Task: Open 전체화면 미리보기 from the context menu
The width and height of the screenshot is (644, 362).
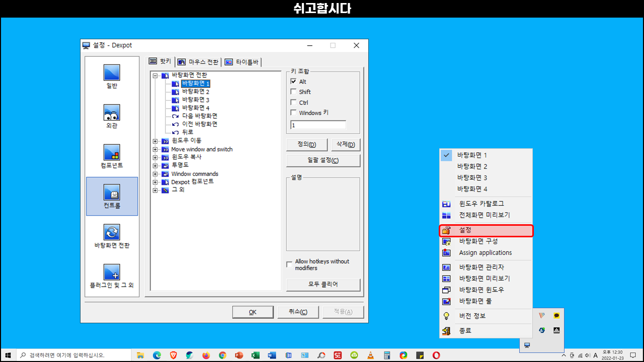Action: point(486,215)
